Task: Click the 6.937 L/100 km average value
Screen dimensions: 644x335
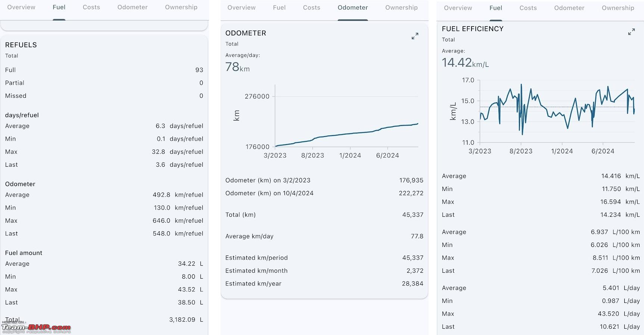Action: pyautogui.click(x=615, y=232)
